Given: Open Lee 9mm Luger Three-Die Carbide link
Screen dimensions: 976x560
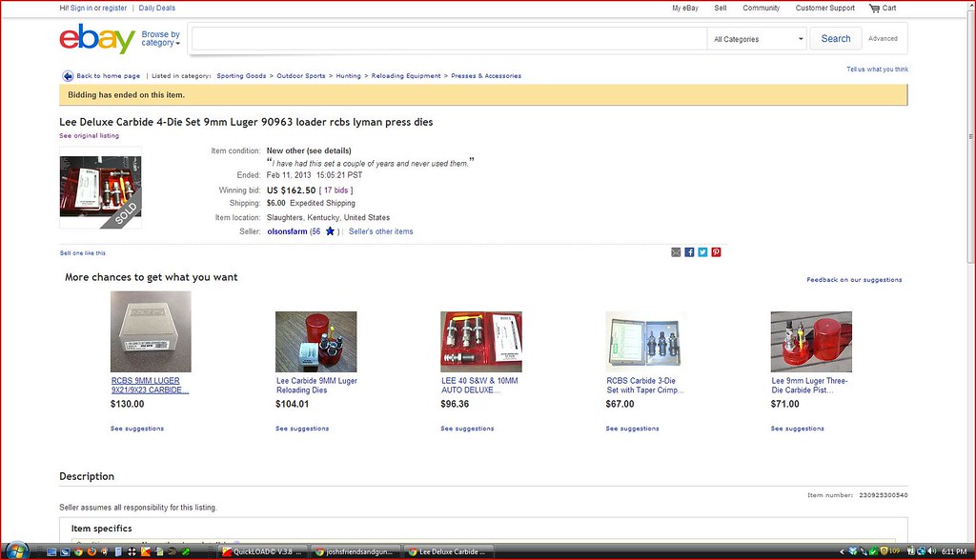Looking at the screenshot, I should tap(809, 385).
